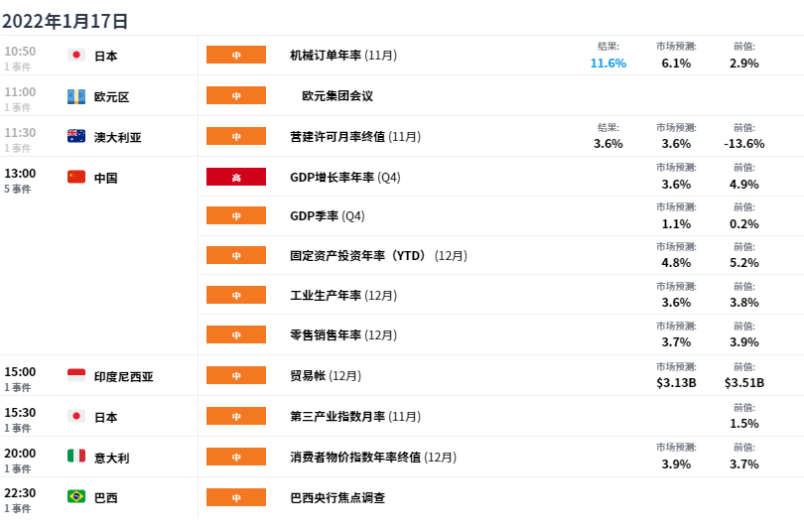Expand the 13:00 5事件 group
The width and height of the screenshot is (804, 532).
coord(20,181)
